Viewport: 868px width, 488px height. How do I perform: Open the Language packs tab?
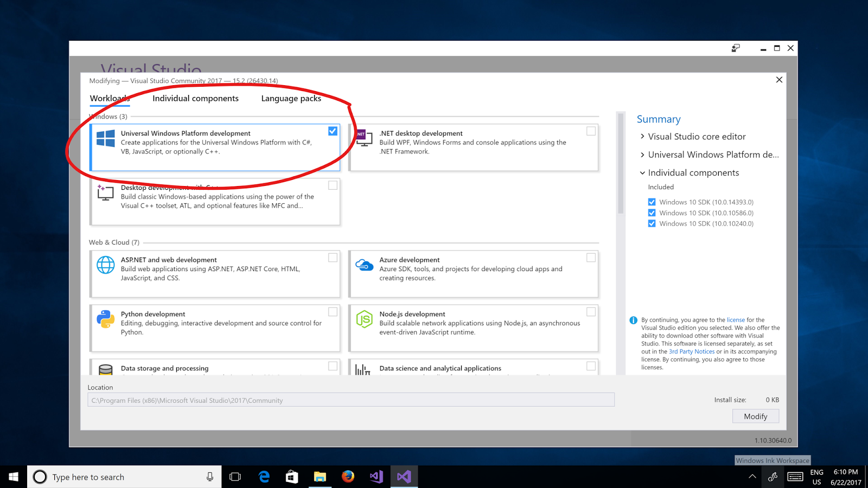pyautogui.click(x=291, y=98)
